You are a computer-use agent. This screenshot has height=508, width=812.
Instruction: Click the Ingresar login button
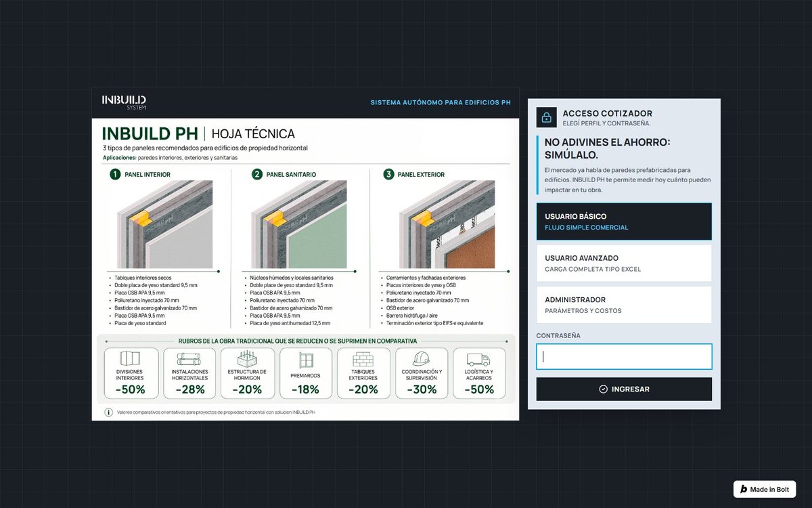point(624,389)
